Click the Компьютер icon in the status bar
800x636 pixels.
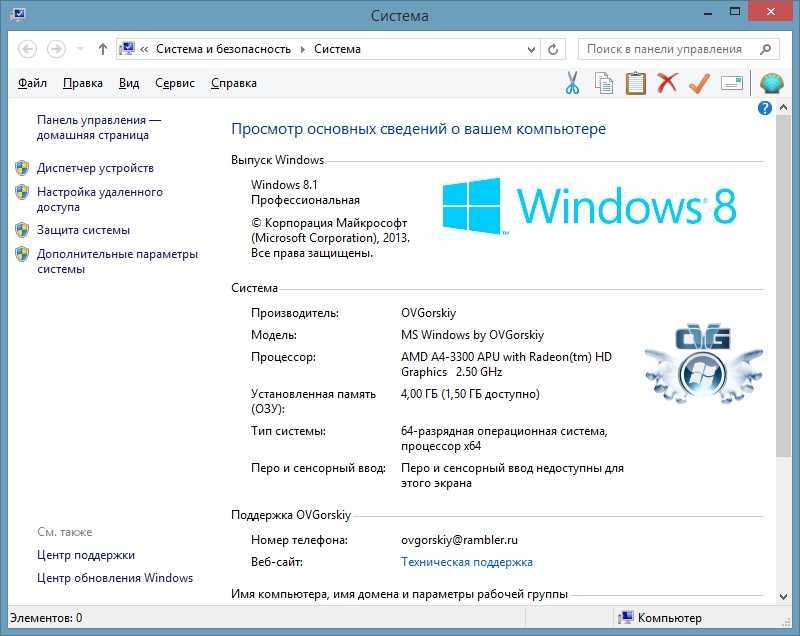[x=626, y=618]
